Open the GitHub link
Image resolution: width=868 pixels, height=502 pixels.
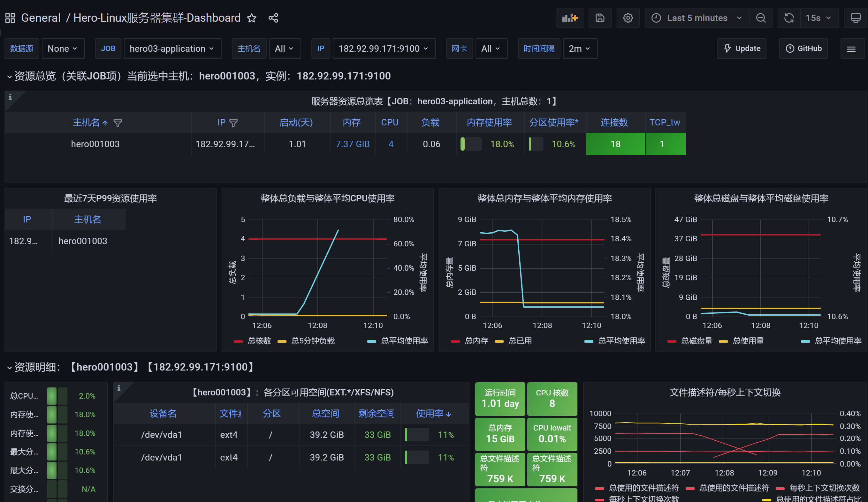(803, 49)
